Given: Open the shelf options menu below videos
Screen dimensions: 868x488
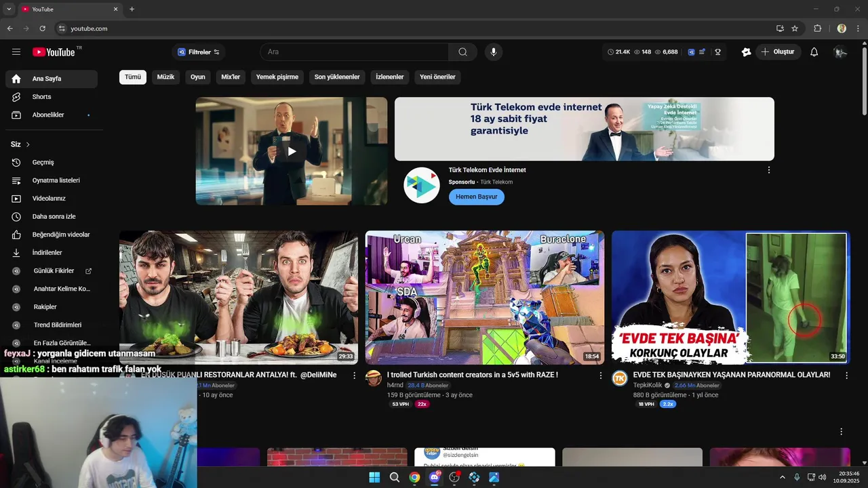Looking at the screenshot, I should click(842, 432).
